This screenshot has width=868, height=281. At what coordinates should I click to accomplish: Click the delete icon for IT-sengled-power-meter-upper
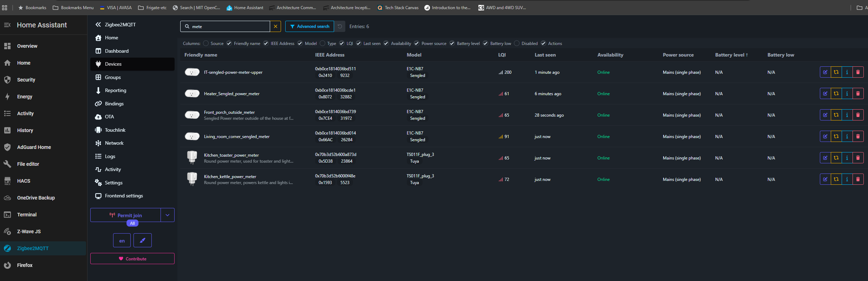(x=858, y=72)
